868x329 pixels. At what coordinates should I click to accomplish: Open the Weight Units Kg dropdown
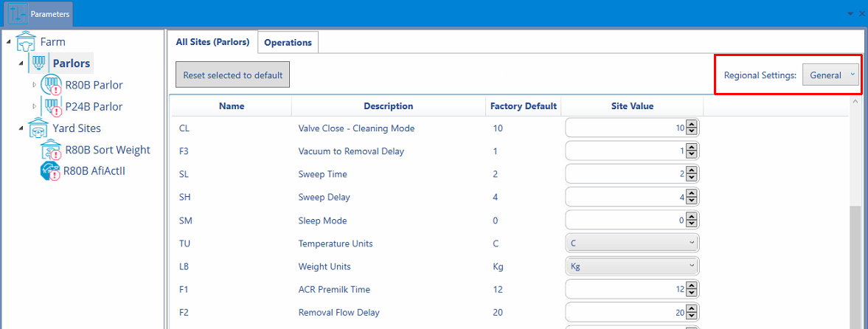(x=631, y=266)
